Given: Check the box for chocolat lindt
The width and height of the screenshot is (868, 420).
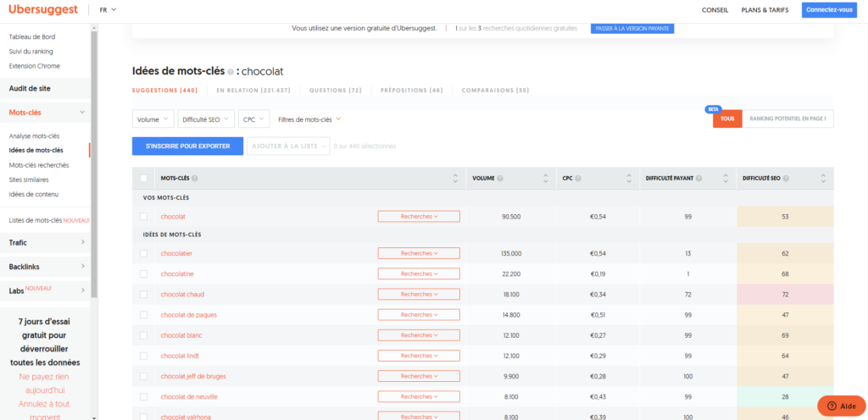Looking at the screenshot, I should point(143,356).
